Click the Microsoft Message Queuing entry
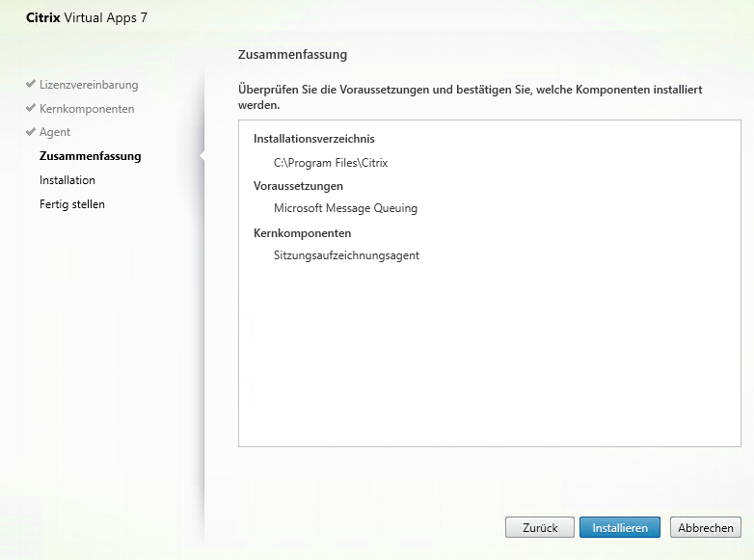This screenshot has width=754, height=560. (345, 208)
